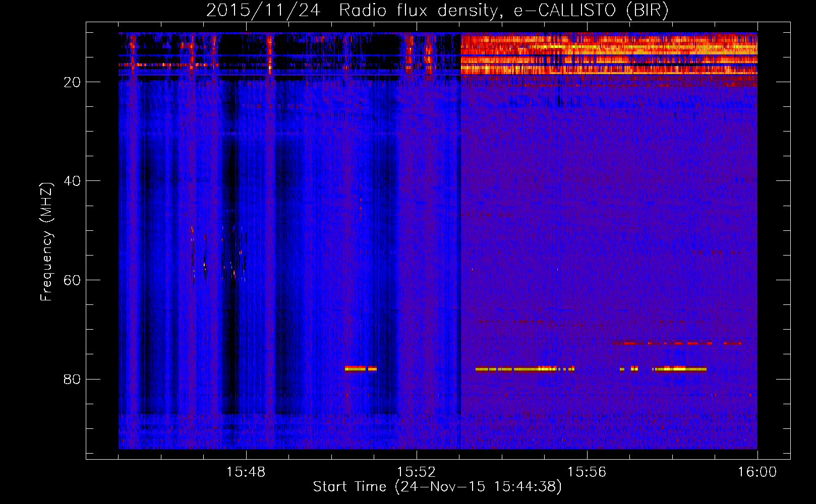The width and height of the screenshot is (816, 504).
Task: Click the '80' frequency tick label
Action: [73, 379]
